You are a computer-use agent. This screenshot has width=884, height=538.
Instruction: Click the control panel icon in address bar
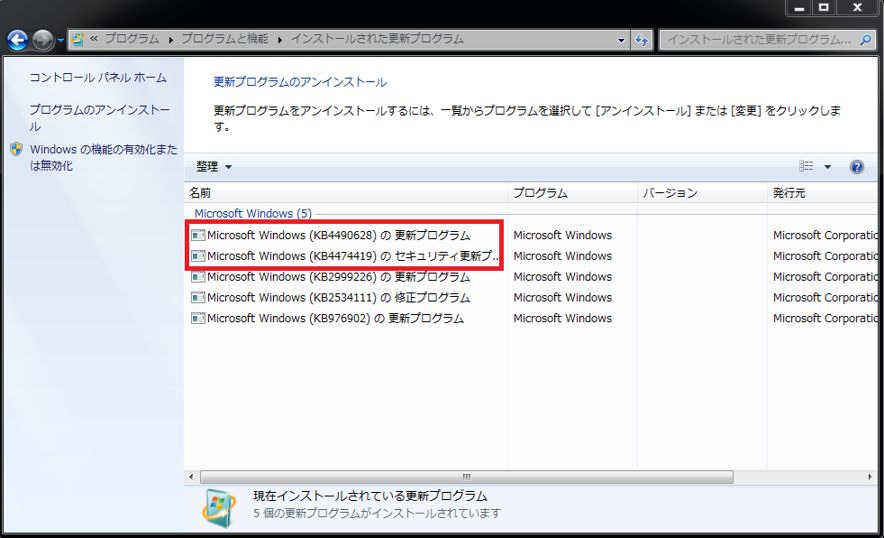coord(78,39)
